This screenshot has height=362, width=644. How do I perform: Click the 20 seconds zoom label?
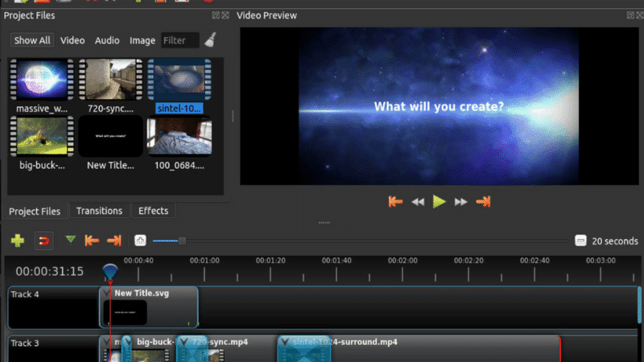[615, 241]
